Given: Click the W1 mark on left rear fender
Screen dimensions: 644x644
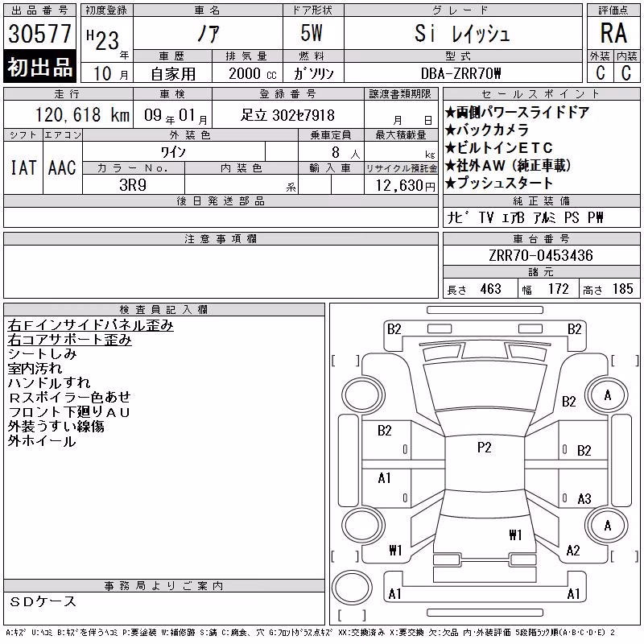Looking at the screenshot, I should click(395, 550).
